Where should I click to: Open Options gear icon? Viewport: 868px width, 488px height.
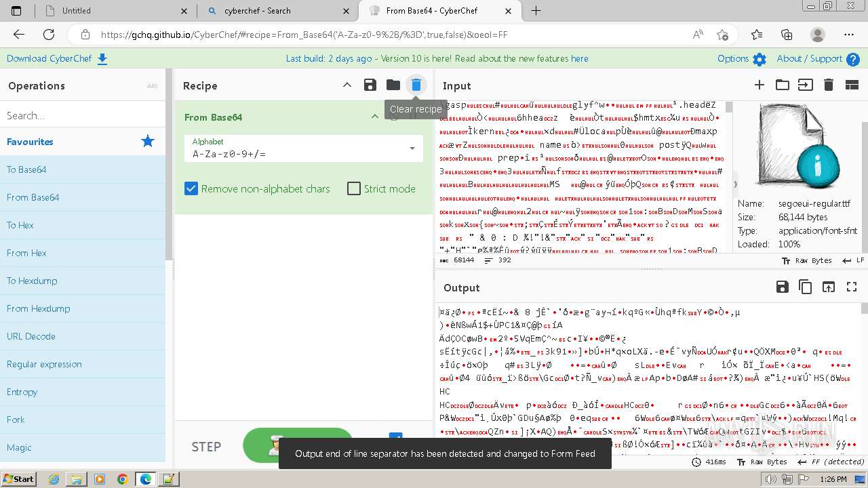coord(759,59)
